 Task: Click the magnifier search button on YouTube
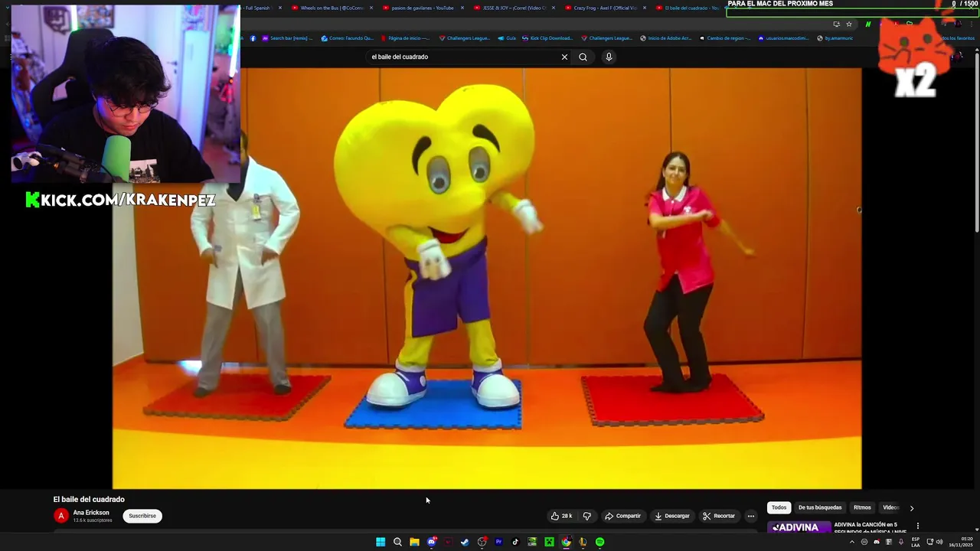pos(583,57)
